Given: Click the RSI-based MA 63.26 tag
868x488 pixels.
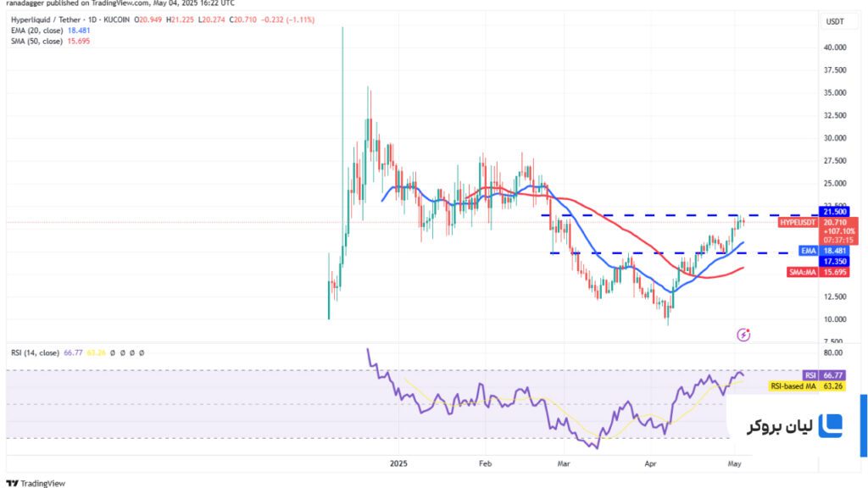Looking at the screenshot, I should (807, 386).
